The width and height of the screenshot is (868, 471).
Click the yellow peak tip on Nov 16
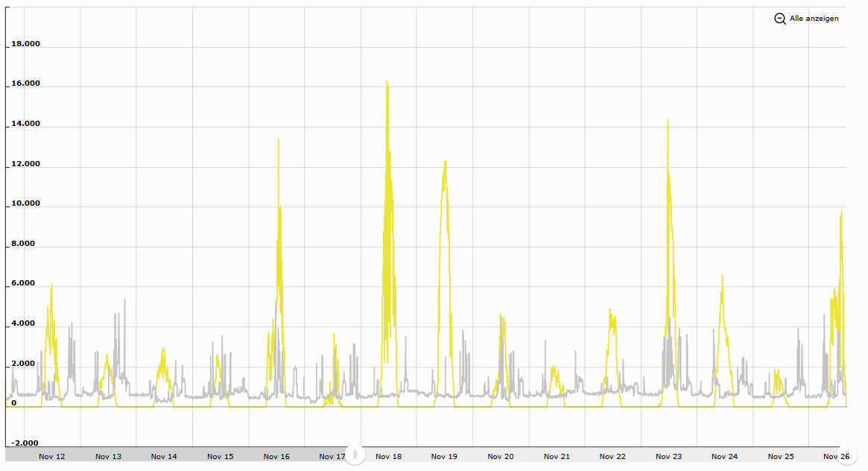pyautogui.click(x=278, y=140)
